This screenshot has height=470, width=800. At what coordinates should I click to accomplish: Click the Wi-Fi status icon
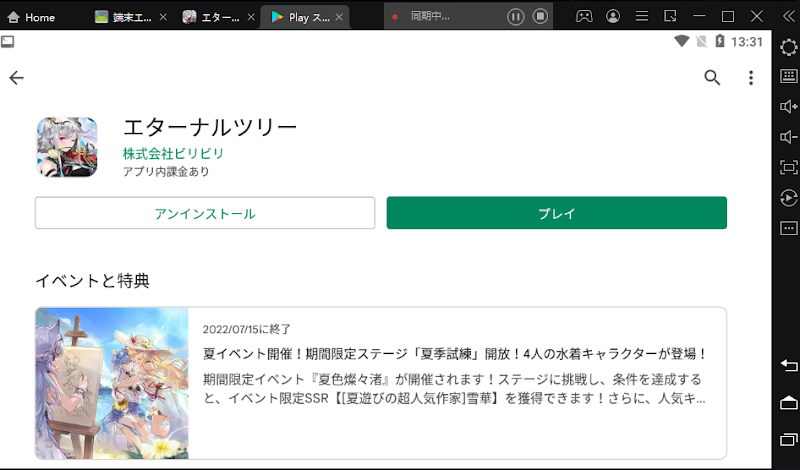point(682,41)
